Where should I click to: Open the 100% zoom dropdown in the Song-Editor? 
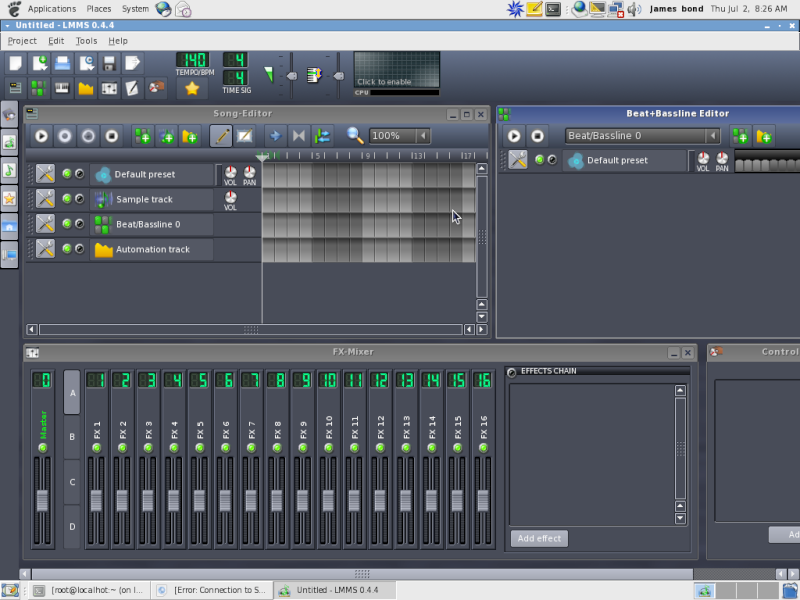400,136
